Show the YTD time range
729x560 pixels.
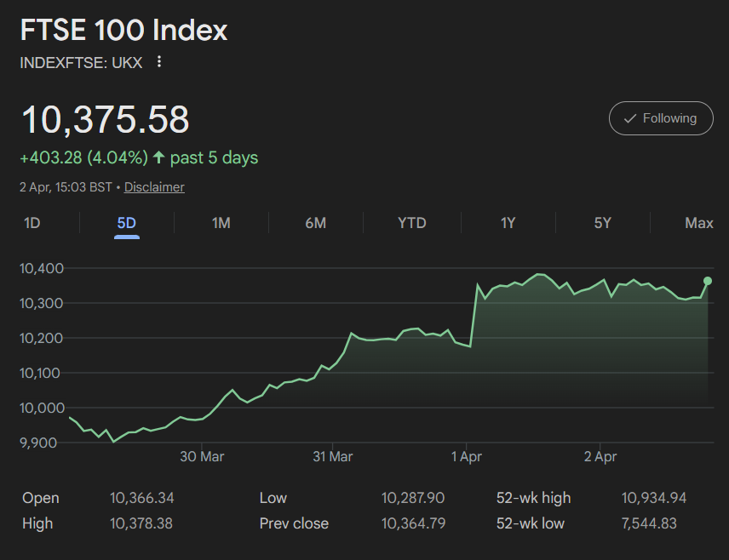pyautogui.click(x=412, y=223)
